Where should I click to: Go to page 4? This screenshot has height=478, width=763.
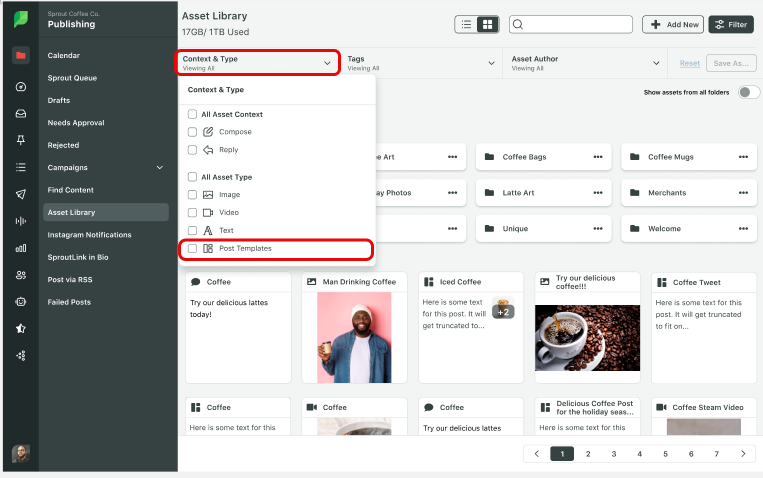pyautogui.click(x=639, y=454)
